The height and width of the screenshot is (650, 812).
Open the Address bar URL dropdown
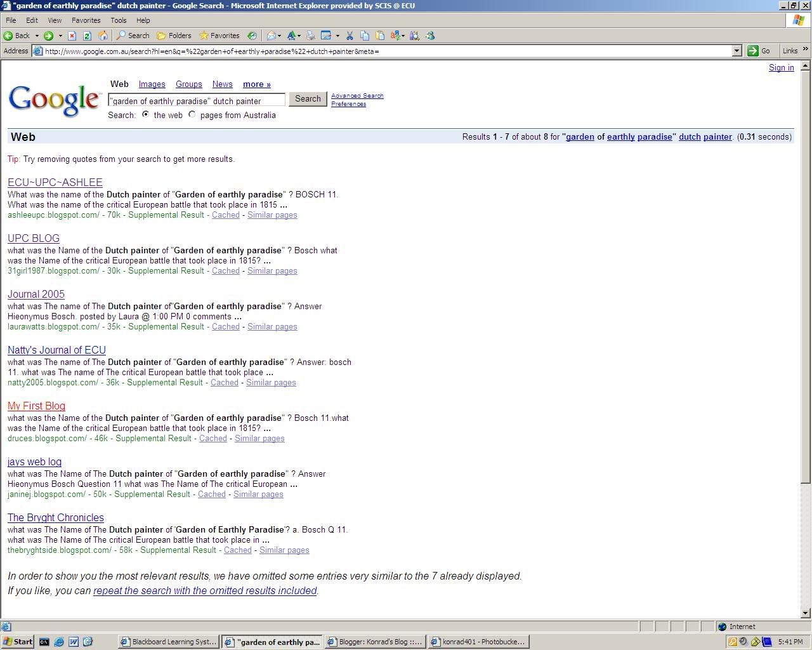pos(737,51)
